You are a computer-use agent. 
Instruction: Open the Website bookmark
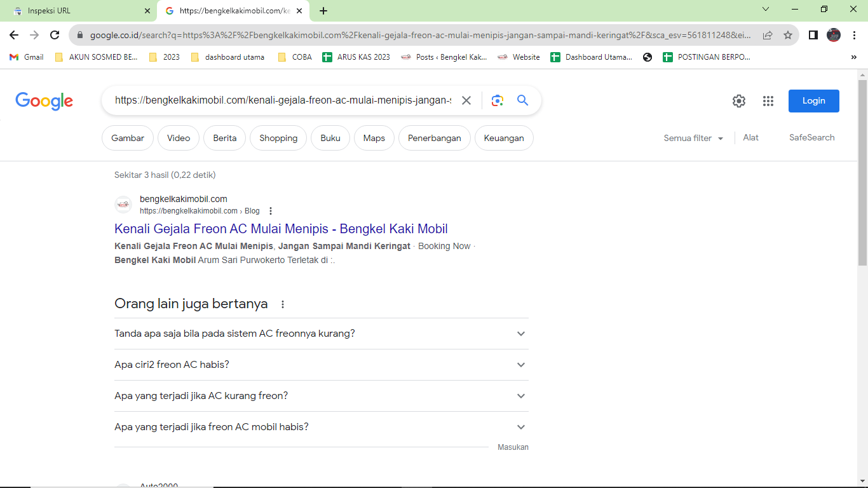[x=519, y=57]
